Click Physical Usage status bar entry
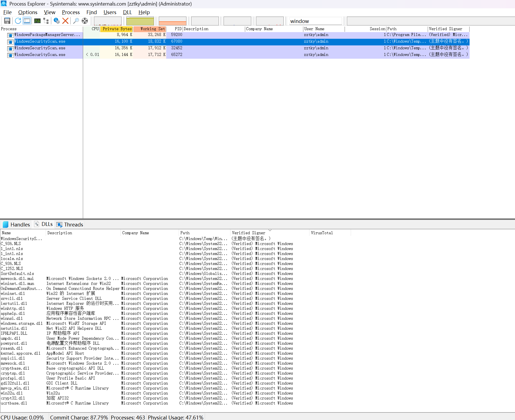The width and height of the screenshot is (515, 420). click(x=176, y=417)
